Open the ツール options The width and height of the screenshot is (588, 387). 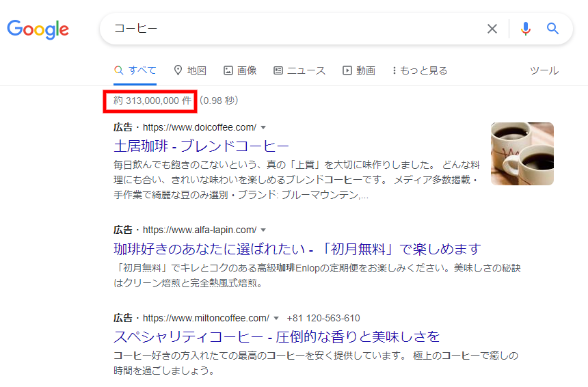click(544, 70)
